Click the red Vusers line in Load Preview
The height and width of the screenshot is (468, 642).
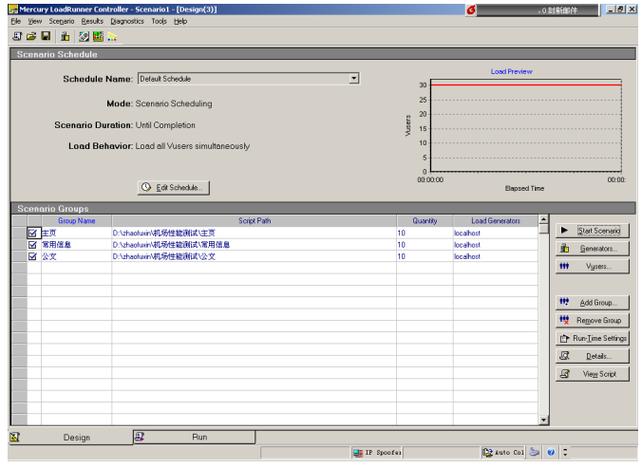[x=526, y=85]
